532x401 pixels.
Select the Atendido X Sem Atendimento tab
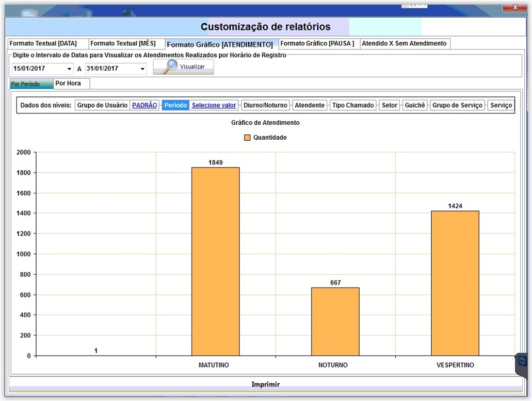(404, 44)
